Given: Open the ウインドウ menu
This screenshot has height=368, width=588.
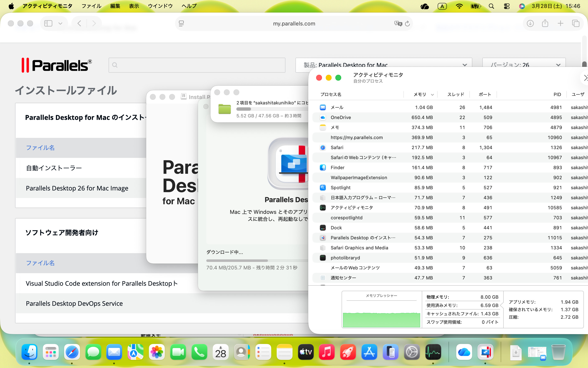Looking at the screenshot, I should click(160, 6).
